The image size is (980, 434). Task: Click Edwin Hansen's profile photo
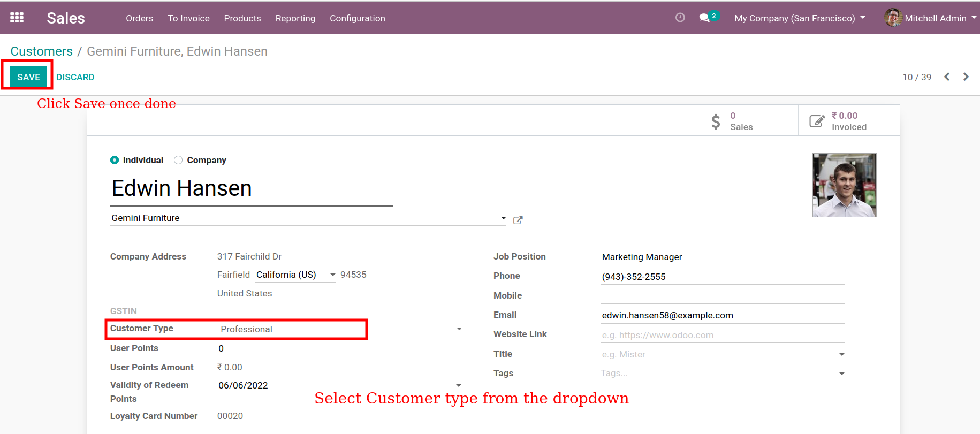[844, 185]
